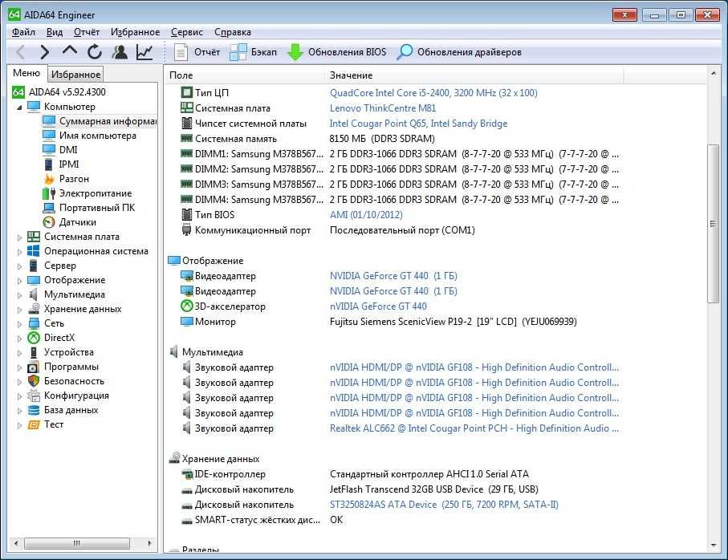Open the Отчёт menu in menu bar

[87, 32]
